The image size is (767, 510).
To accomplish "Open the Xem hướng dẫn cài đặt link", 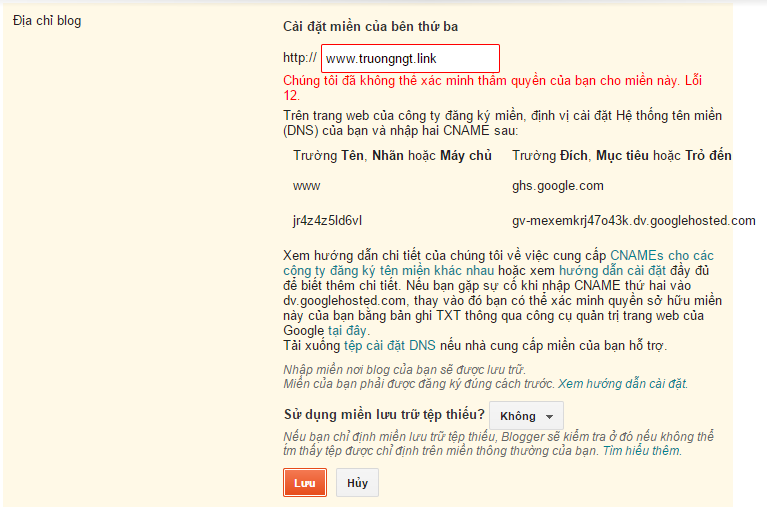I will (x=623, y=384).
